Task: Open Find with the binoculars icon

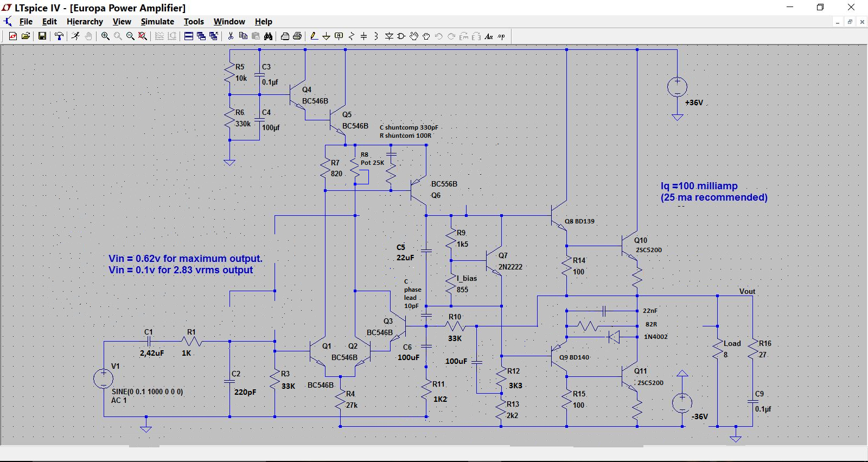Action: [268, 36]
